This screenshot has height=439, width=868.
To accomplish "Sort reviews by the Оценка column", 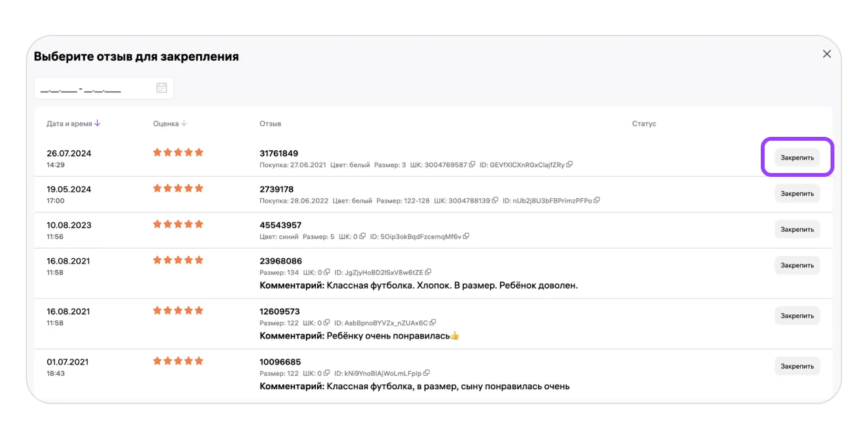I will pyautogui.click(x=170, y=123).
